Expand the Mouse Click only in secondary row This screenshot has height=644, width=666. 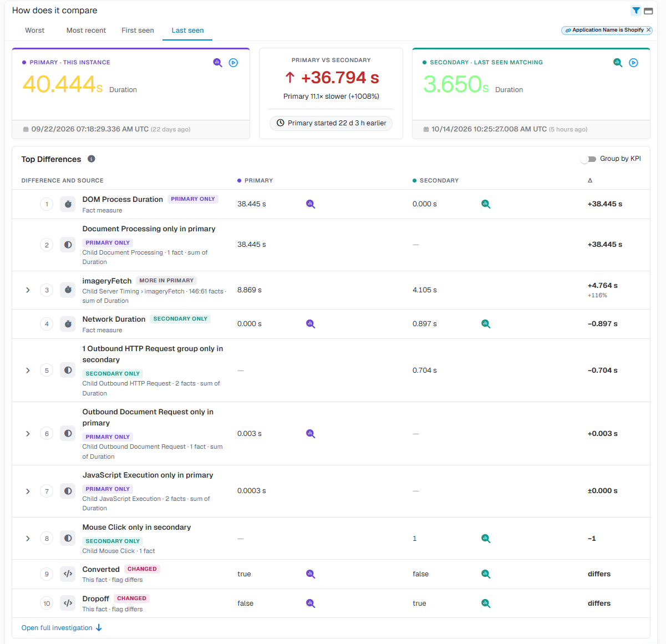(x=28, y=539)
